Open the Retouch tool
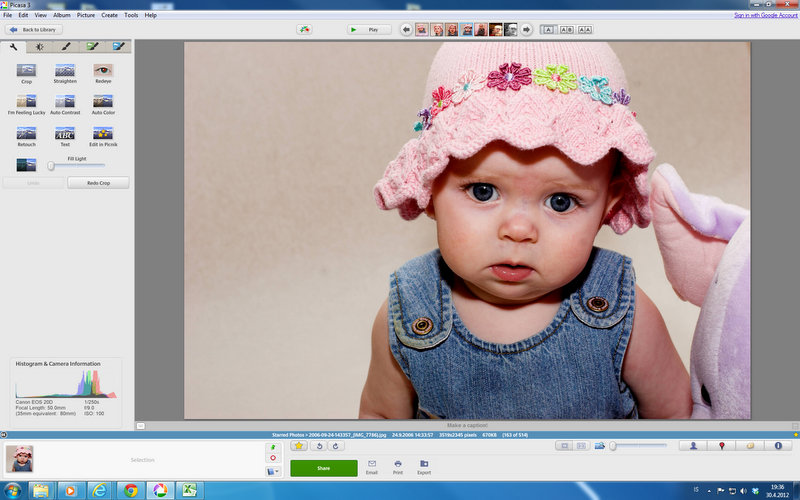800x500 pixels. pyautogui.click(x=26, y=136)
